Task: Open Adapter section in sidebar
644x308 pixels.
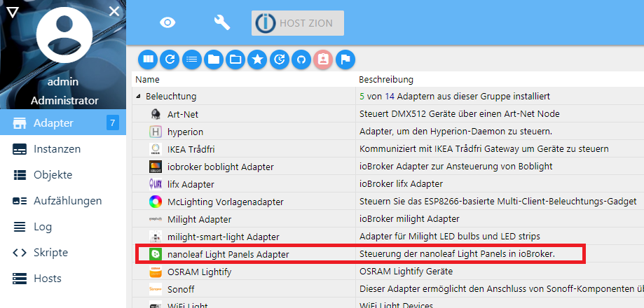Action: pos(63,122)
